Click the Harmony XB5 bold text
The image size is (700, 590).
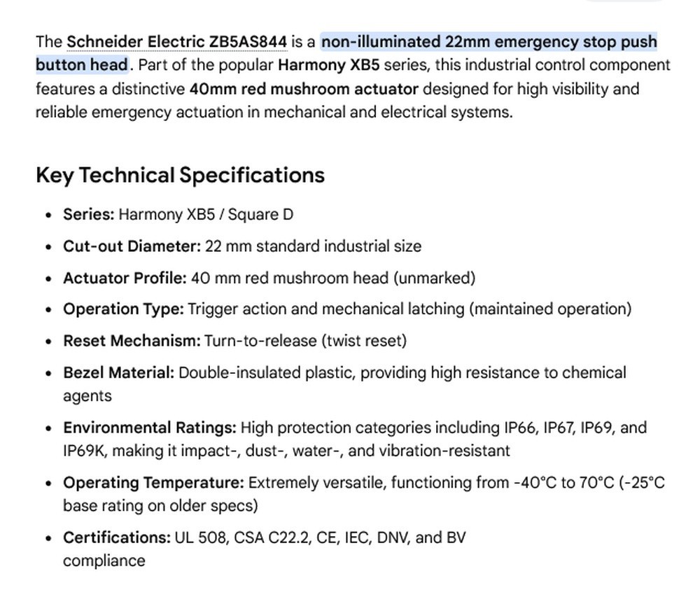(328, 65)
